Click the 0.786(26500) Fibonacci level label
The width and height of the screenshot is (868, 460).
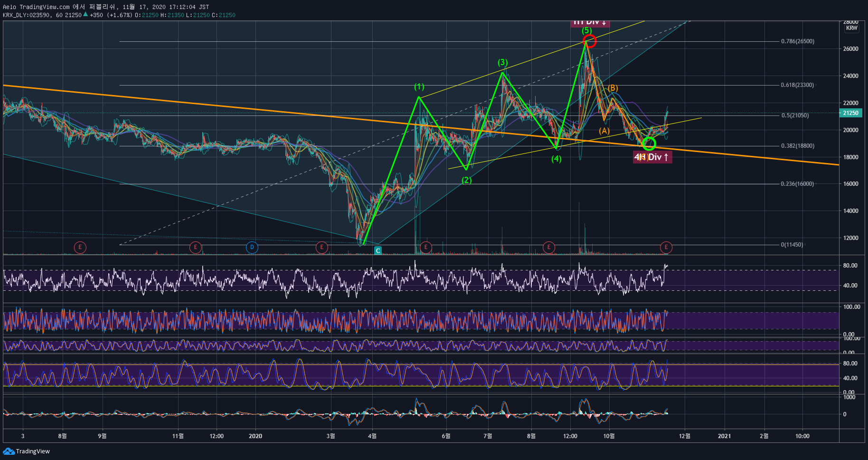pyautogui.click(x=797, y=41)
